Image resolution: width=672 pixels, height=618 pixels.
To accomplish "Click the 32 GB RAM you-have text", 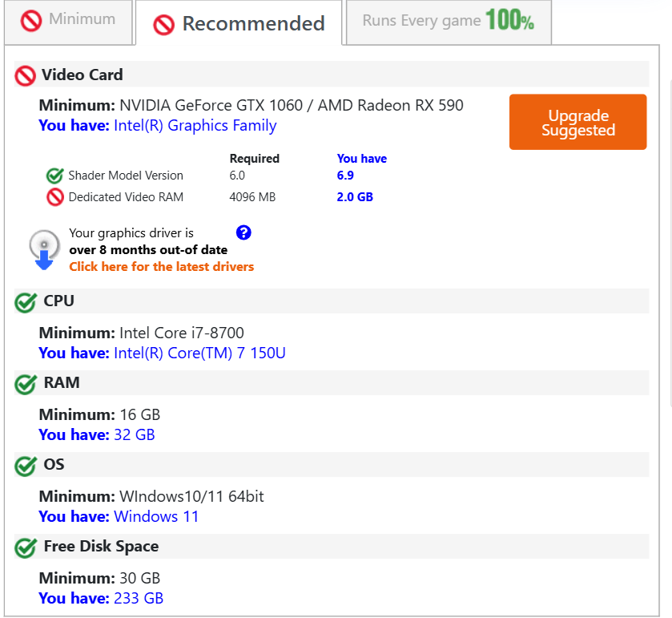I will (134, 435).
